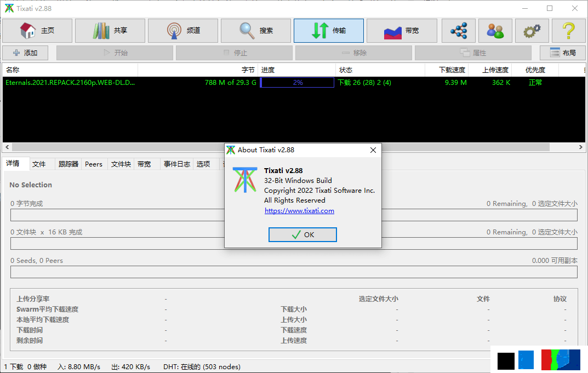588x373 pixels.
Task: Click the Tixati logo in About dialog
Action: click(x=245, y=180)
